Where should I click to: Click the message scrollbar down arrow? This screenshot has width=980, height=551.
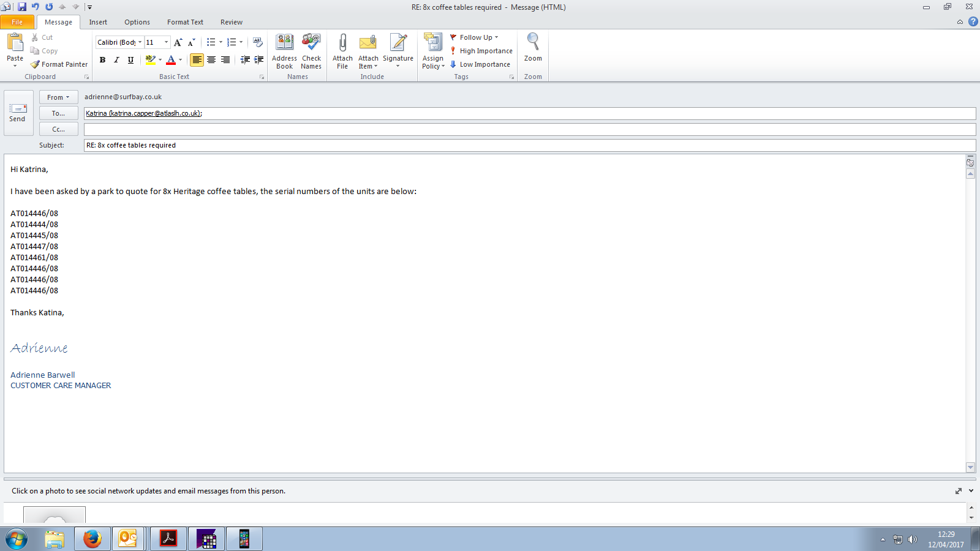pos(970,467)
